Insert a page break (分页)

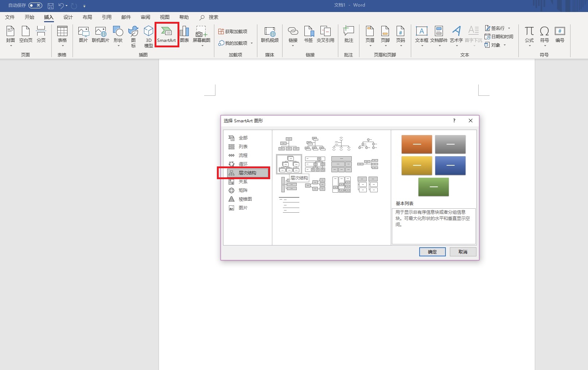coord(41,35)
